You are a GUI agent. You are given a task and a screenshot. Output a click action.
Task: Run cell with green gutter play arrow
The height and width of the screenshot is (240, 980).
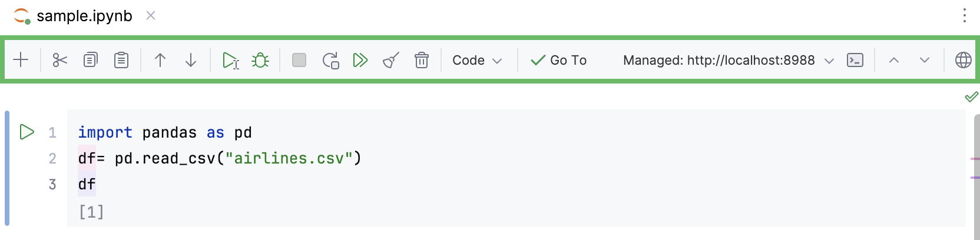coord(27,132)
